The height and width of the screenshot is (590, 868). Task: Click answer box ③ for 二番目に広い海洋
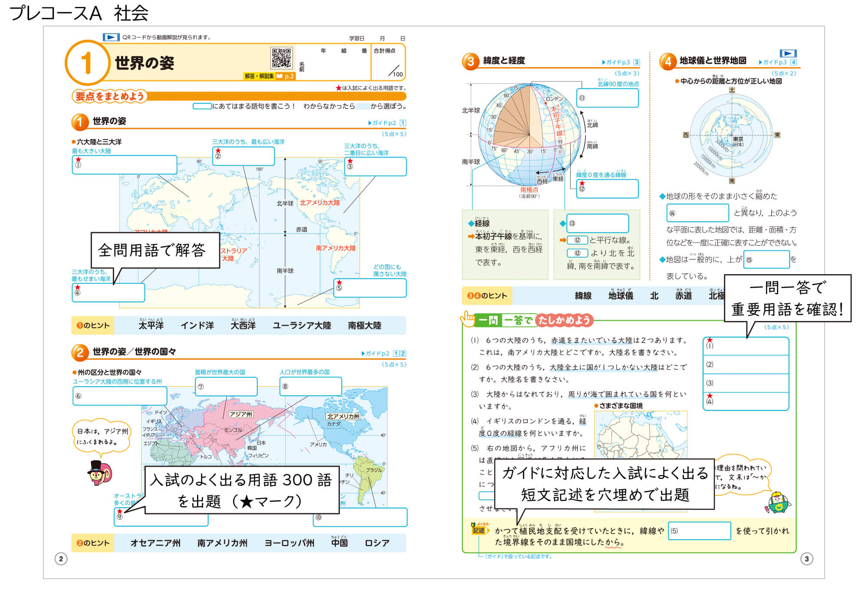point(375,167)
